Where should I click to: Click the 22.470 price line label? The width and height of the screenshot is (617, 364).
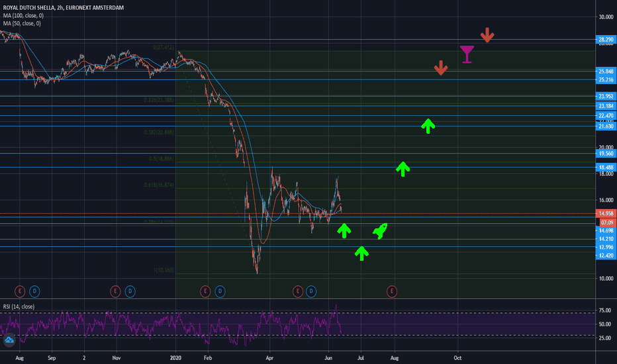tap(606, 115)
